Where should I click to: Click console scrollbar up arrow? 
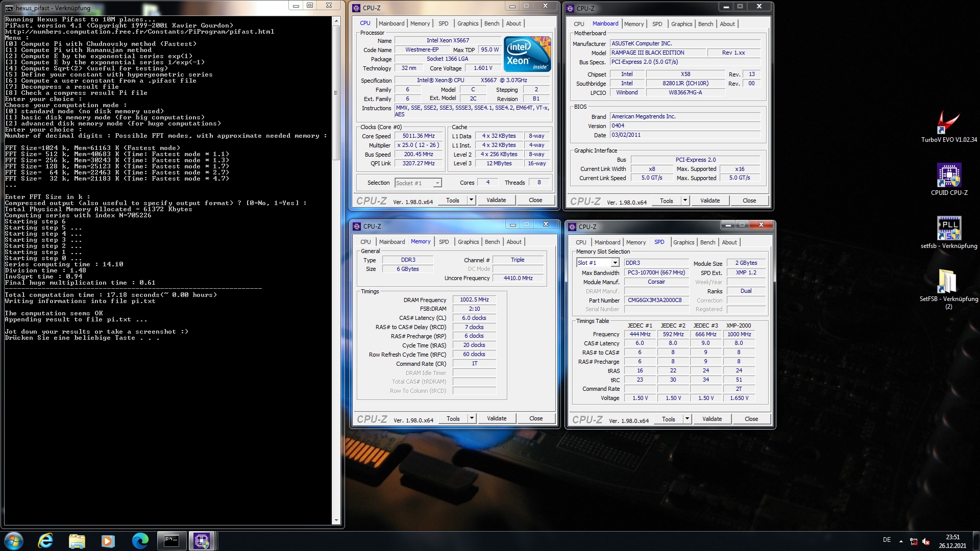click(336, 21)
